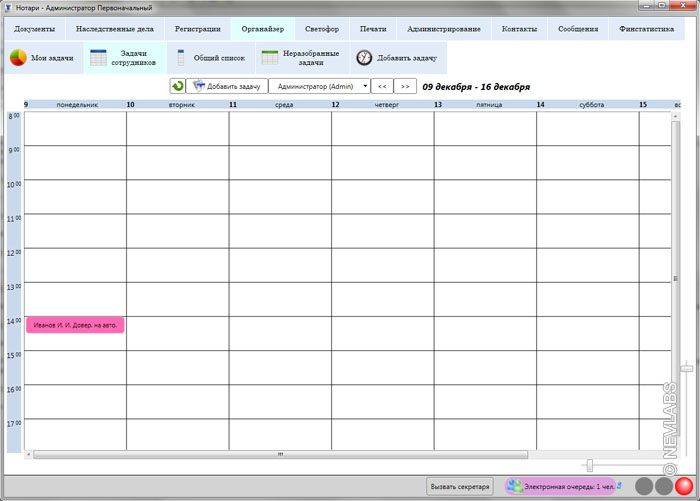
Task: Open the Иванов И. И. calendar task
Action: [x=75, y=325]
